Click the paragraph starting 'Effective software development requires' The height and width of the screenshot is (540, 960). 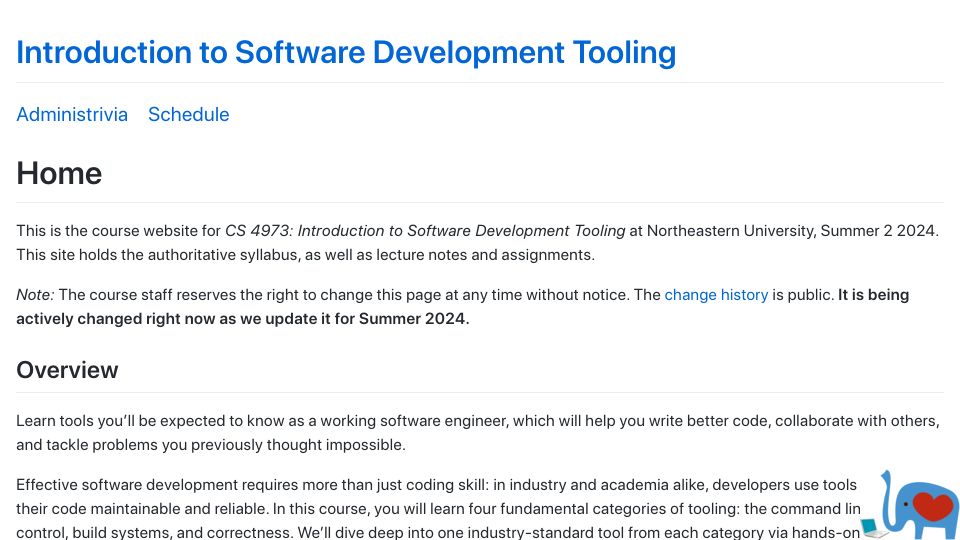pos(438,508)
